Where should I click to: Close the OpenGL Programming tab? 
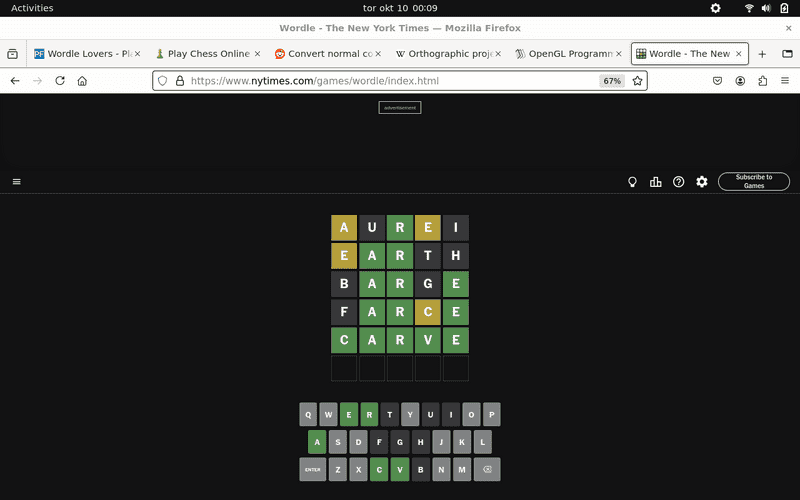click(x=618, y=54)
